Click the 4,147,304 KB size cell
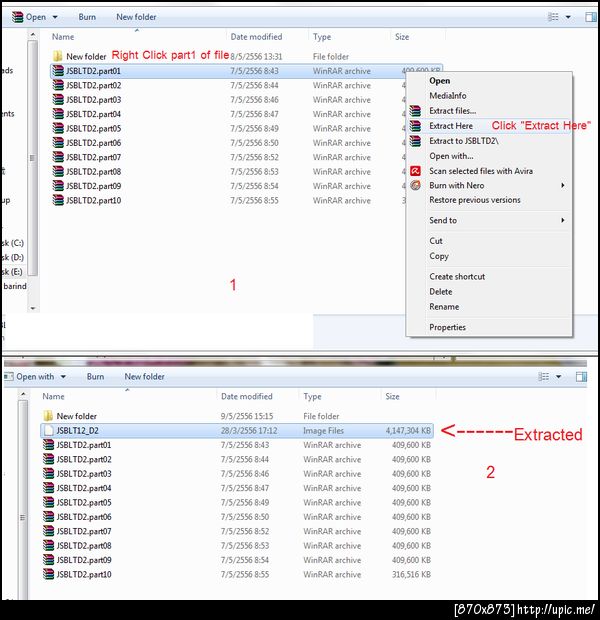Screen dimensions: 600x620 click(x=408, y=430)
